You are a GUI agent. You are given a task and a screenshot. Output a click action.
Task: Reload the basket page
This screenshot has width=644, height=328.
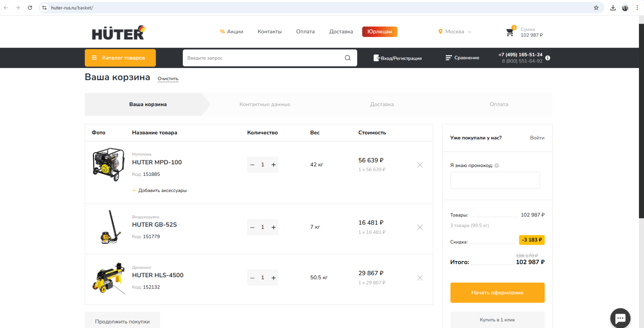pos(30,7)
